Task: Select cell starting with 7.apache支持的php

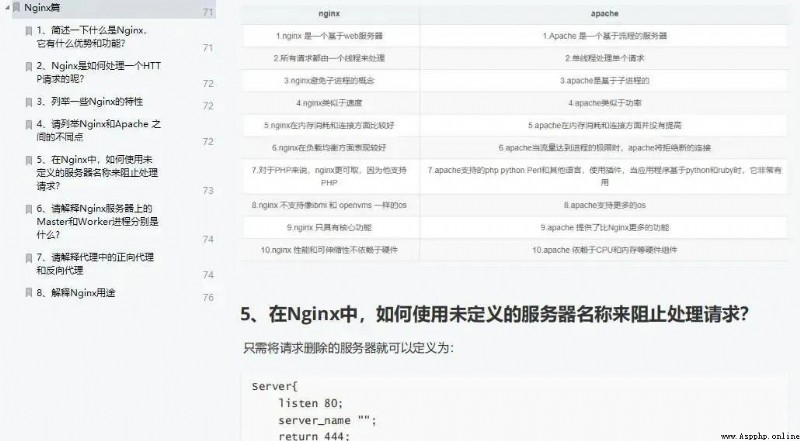Action: pos(605,176)
